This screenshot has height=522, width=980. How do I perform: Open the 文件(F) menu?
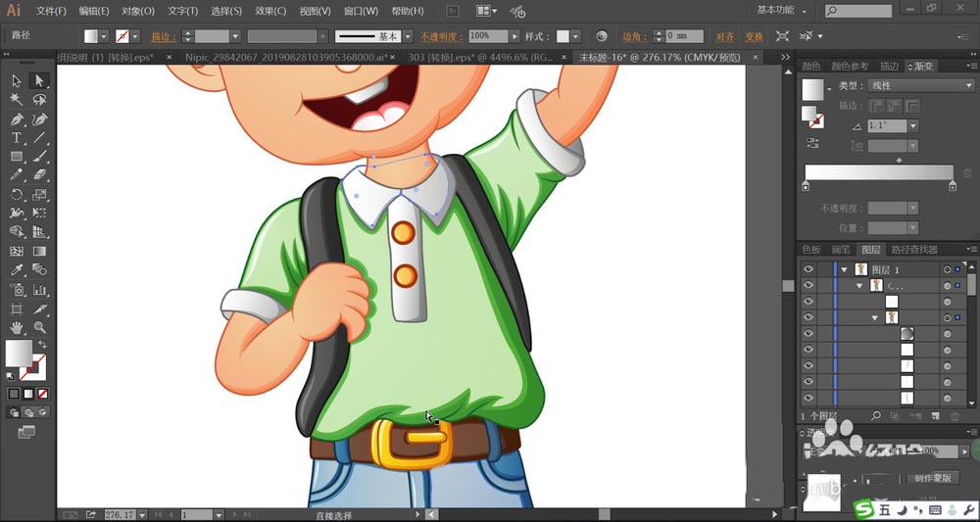[x=51, y=11]
